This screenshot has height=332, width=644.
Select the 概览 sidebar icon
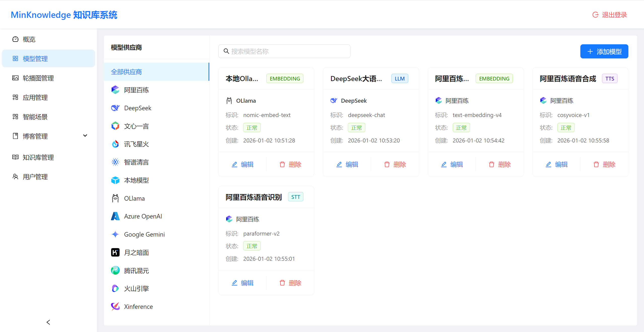(x=15, y=39)
